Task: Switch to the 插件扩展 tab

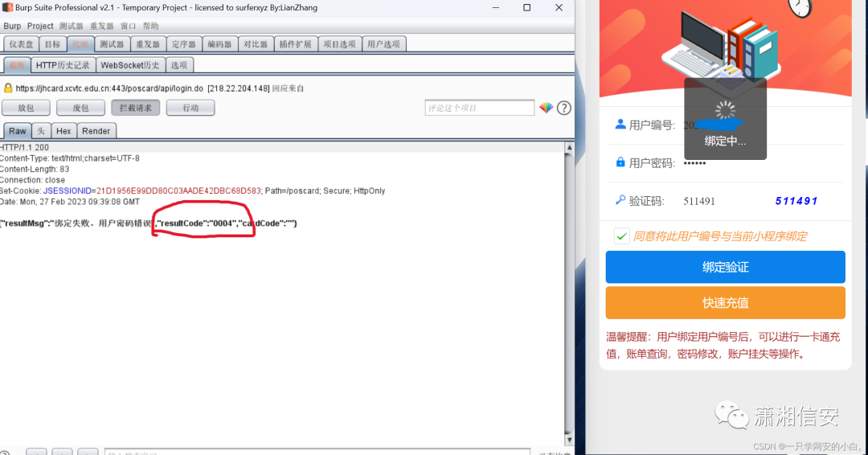Action: 296,44
